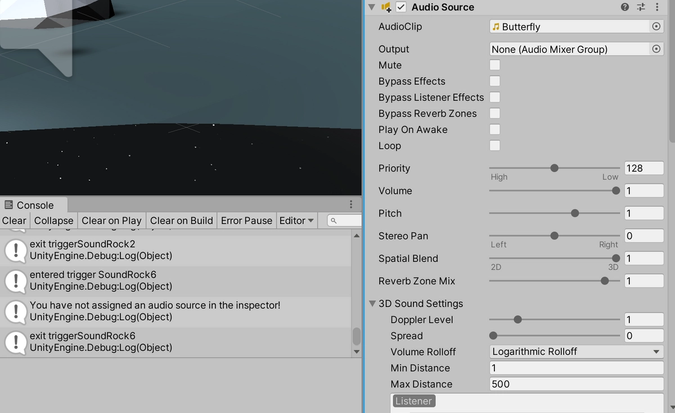Click the Spread value field
The width and height of the screenshot is (675, 413).
point(644,335)
